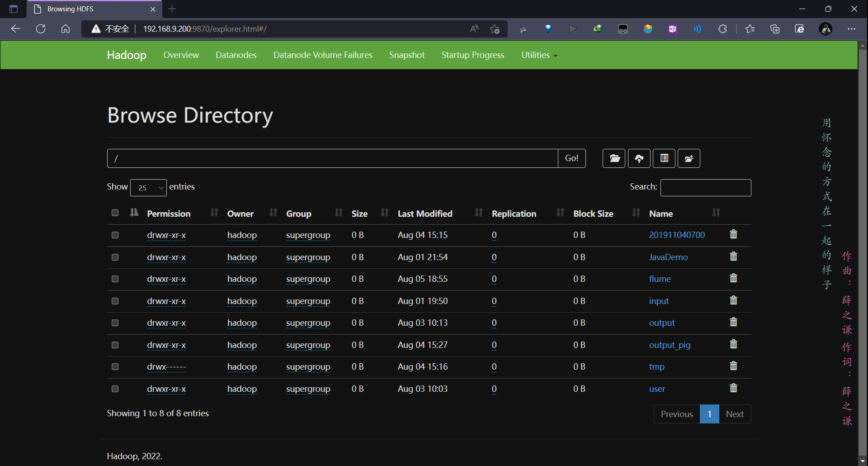The image size is (868, 466).
Task: Refresh the browser page
Action: [x=41, y=29]
